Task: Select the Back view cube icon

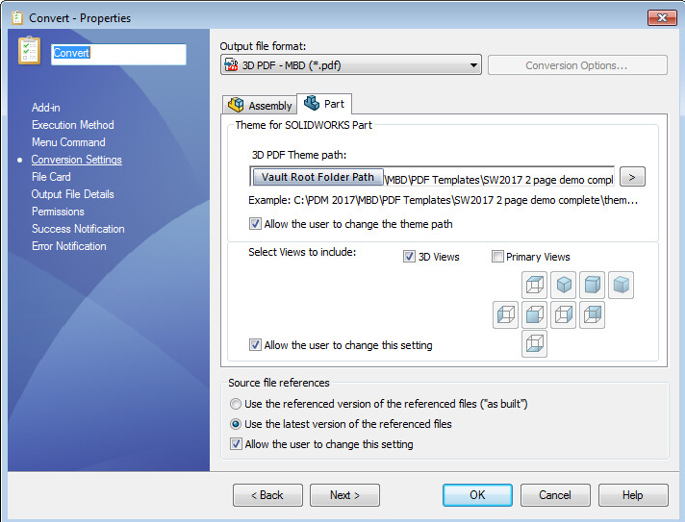Action: point(592,315)
